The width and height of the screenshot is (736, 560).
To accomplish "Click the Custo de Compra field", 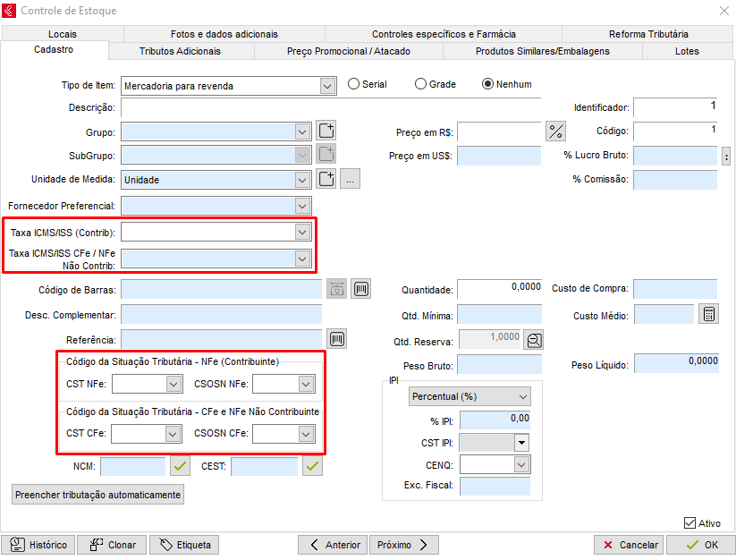I will tap(675, 289).
